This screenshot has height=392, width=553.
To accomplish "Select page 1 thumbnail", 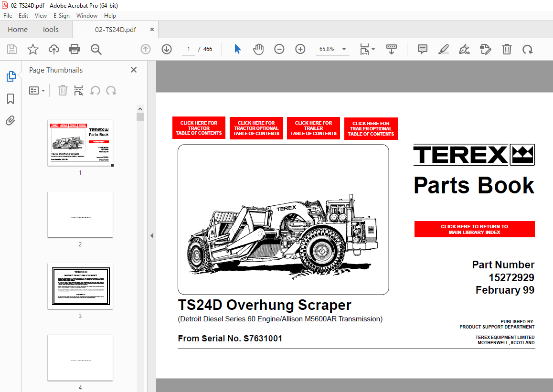I will (80, 143).
